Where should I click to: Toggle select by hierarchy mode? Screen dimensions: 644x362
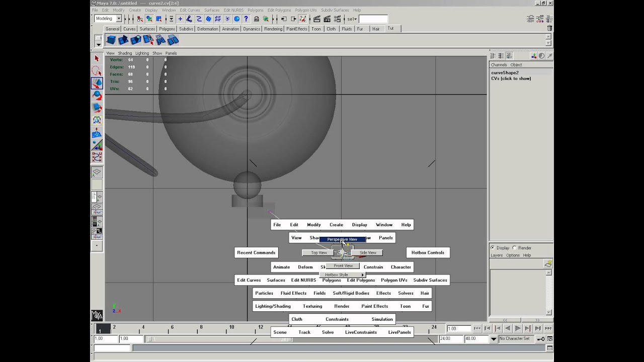coord(140,19)
